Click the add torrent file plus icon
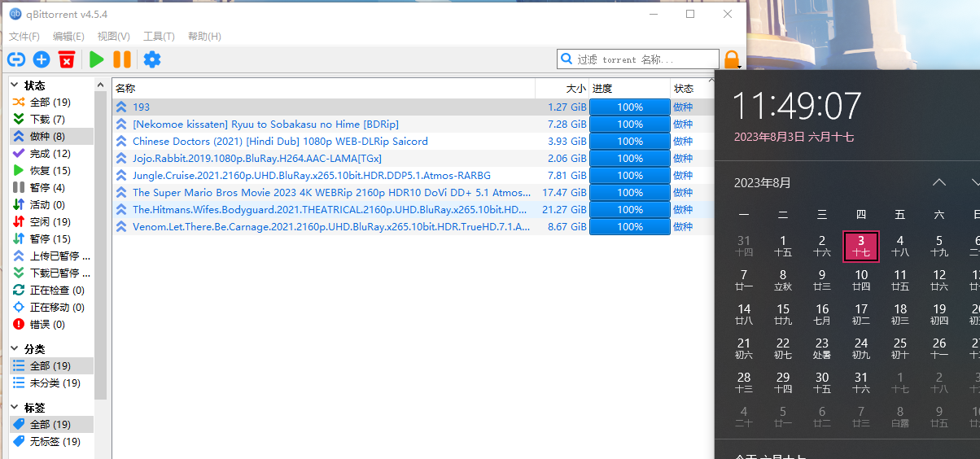Screen dimensions: 980x459 42,59
